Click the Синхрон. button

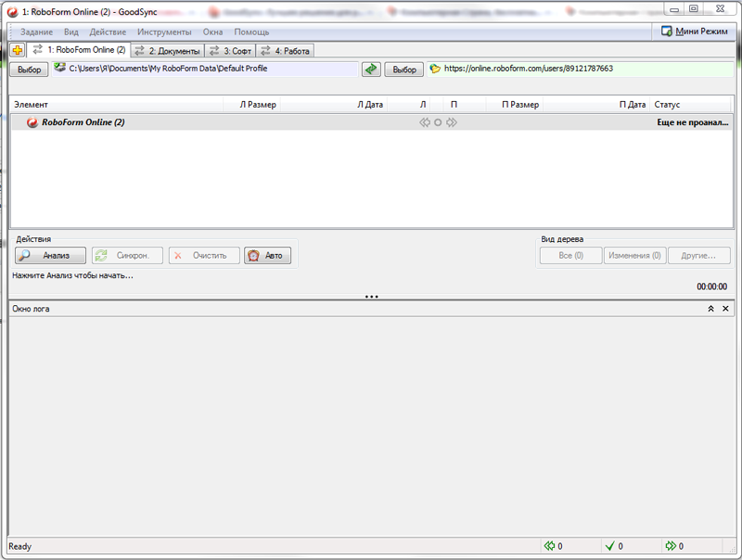click(x=127, y=255)
